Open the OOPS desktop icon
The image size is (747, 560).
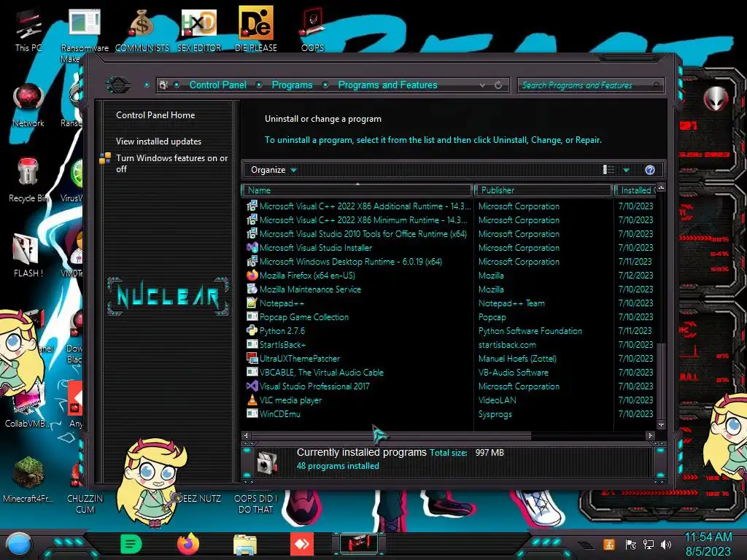312,29
